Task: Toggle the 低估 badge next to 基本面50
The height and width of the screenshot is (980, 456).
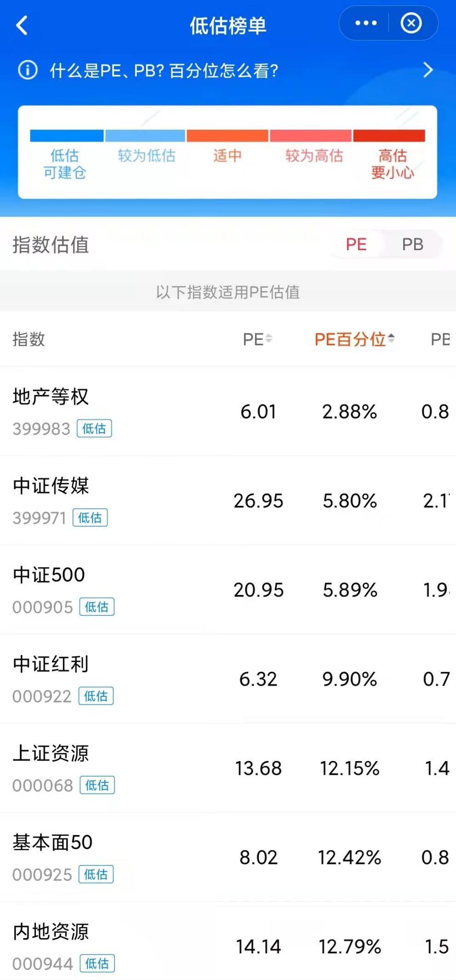Action: (x=95, y=875)
